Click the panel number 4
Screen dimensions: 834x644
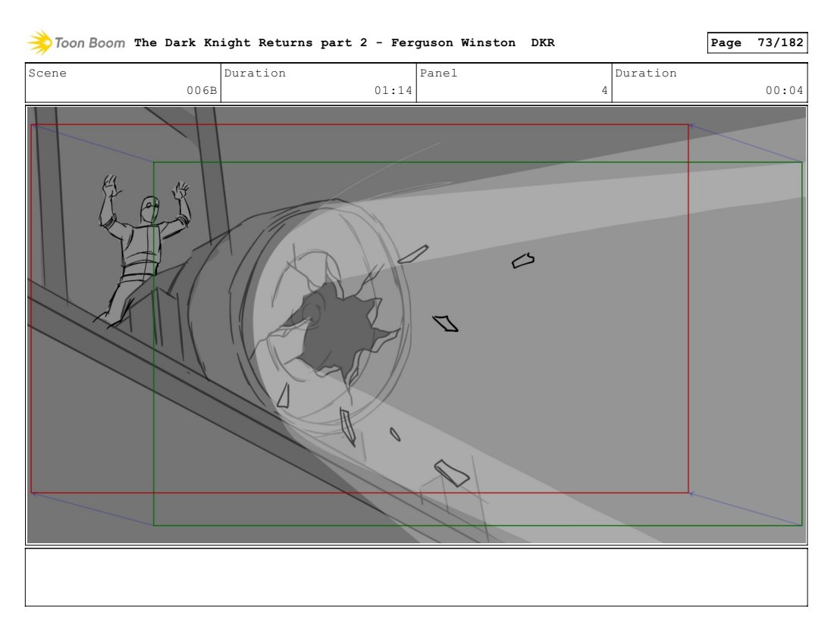coord(604,90)
